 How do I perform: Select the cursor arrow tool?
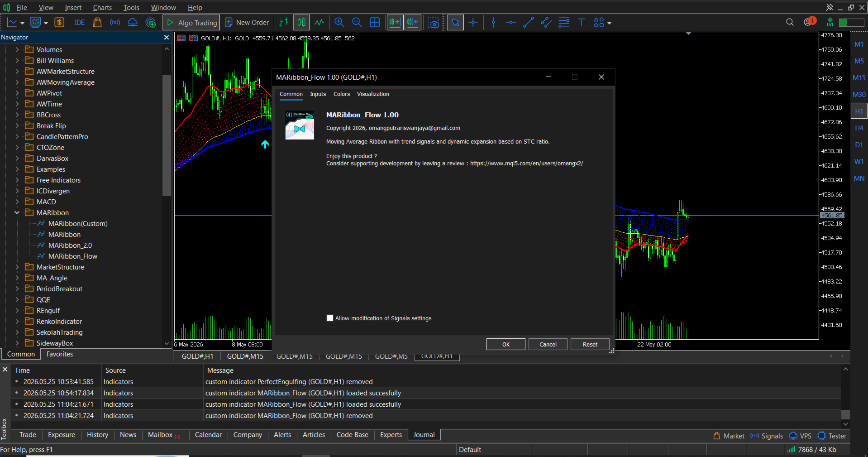pyautogui.click(x=455, y=23)
